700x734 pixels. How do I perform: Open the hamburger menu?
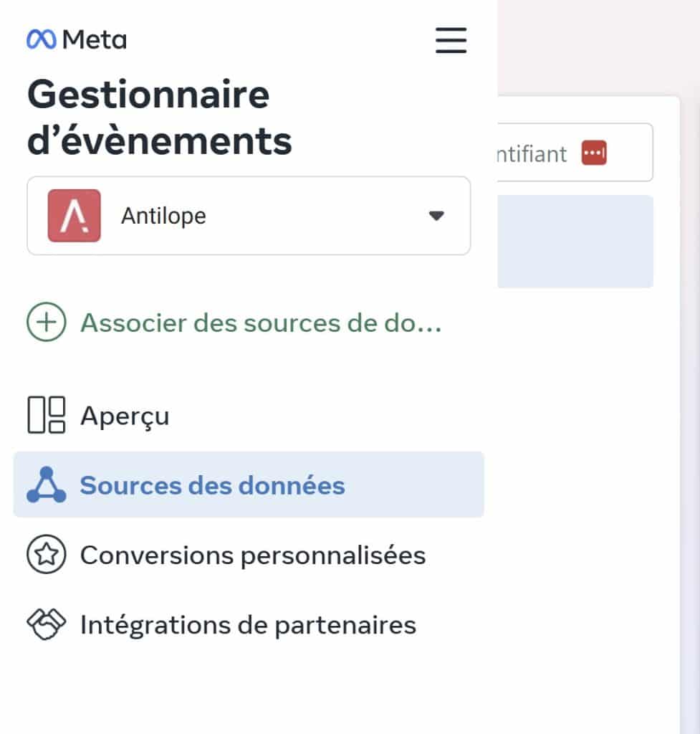[451, 40]
